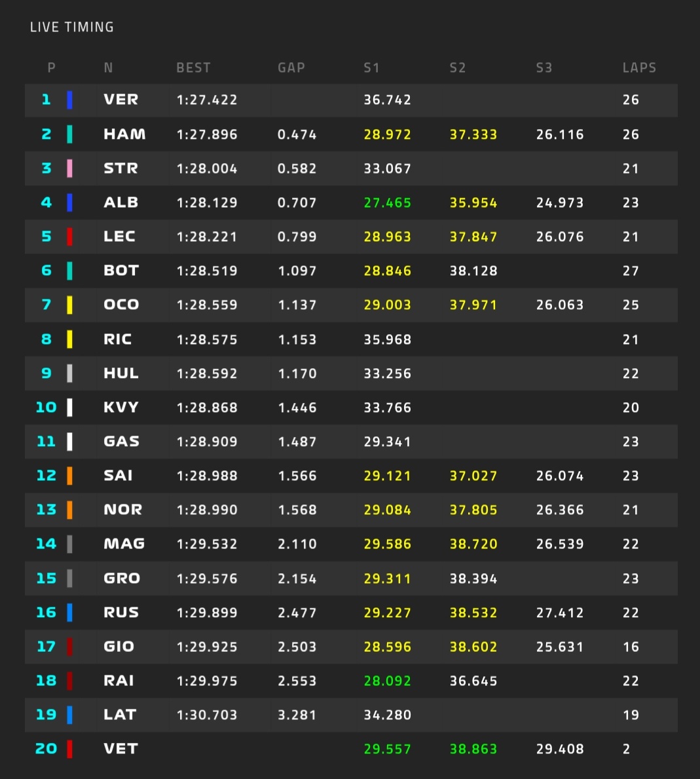
Task: Select driver VER in position 1
Action: click(121, 100)
